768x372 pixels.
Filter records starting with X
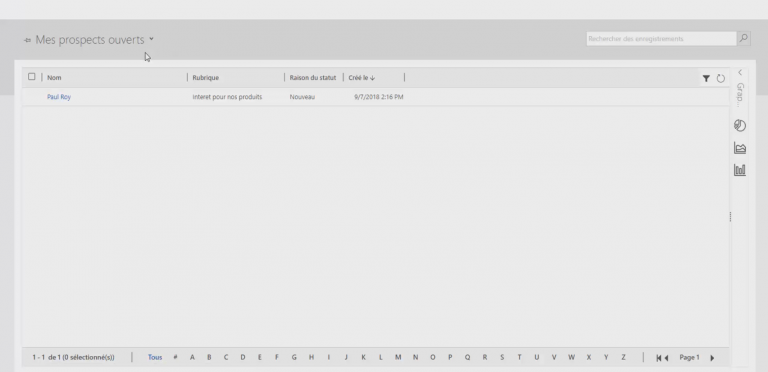[589, 357]
